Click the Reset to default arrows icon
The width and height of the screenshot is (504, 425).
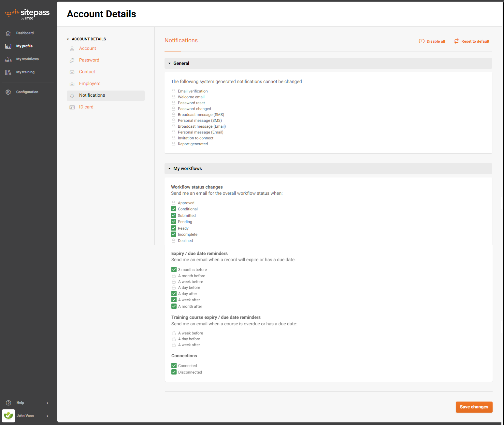coord(456,41)
